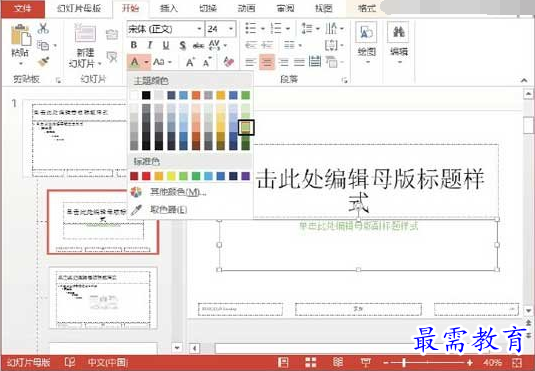Open the 文件 File tab

click(23, 9)
